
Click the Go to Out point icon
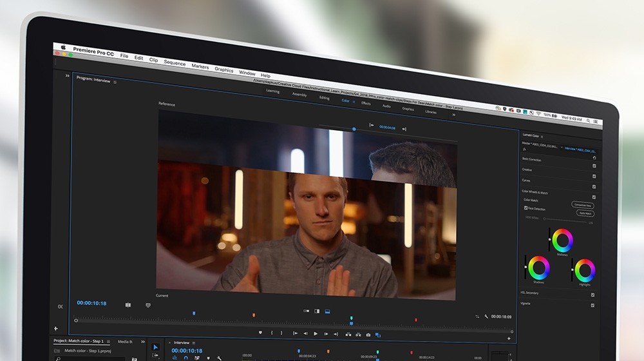[336, 335]
